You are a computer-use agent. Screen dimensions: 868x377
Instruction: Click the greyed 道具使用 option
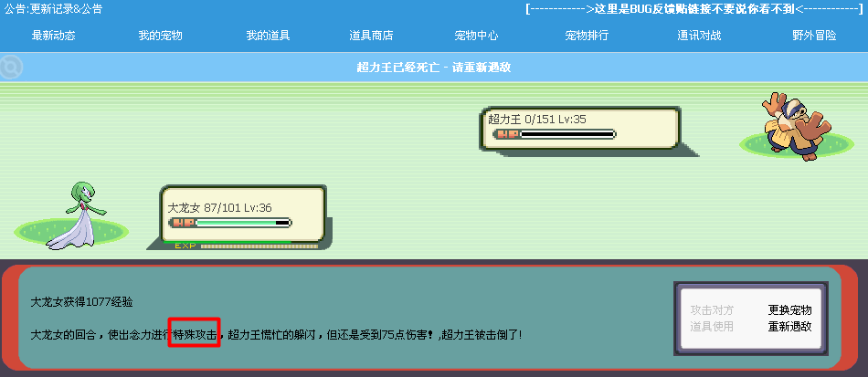click(x=712, y=326)
